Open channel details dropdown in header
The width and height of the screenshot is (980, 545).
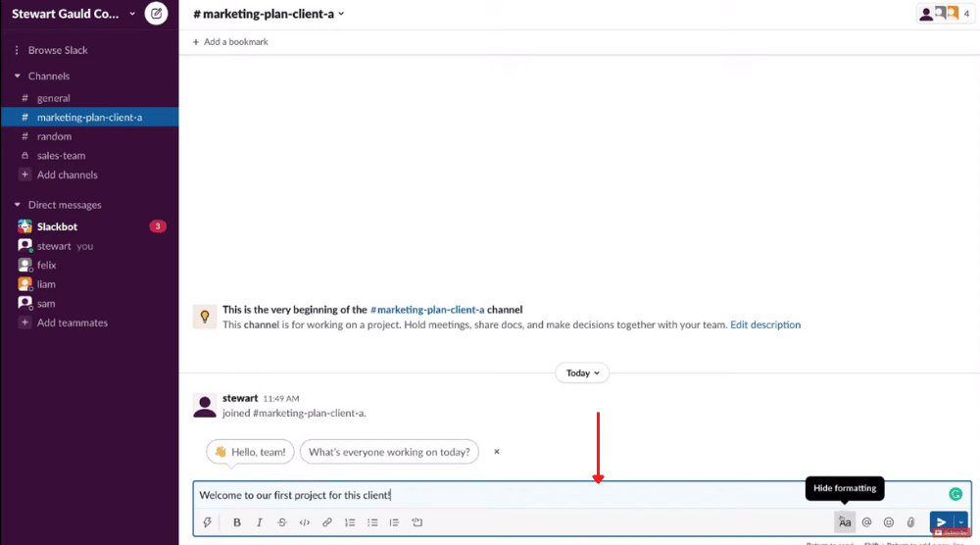point(269,14)
